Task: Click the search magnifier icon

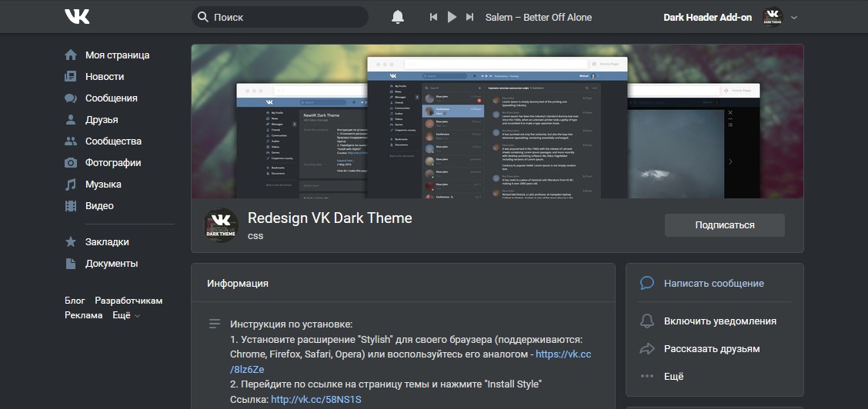Action: point(203,17)
